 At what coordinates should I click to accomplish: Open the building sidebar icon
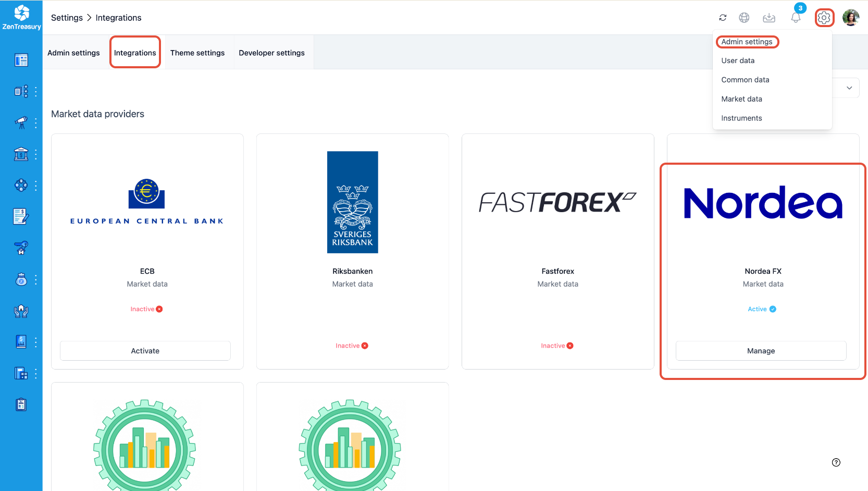point(21,373)
